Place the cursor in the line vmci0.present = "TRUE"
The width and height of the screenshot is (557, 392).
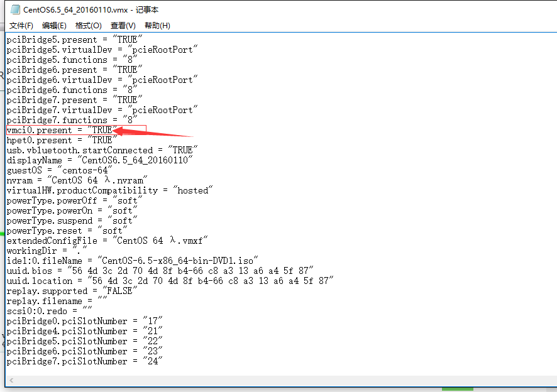pos(62,130)
